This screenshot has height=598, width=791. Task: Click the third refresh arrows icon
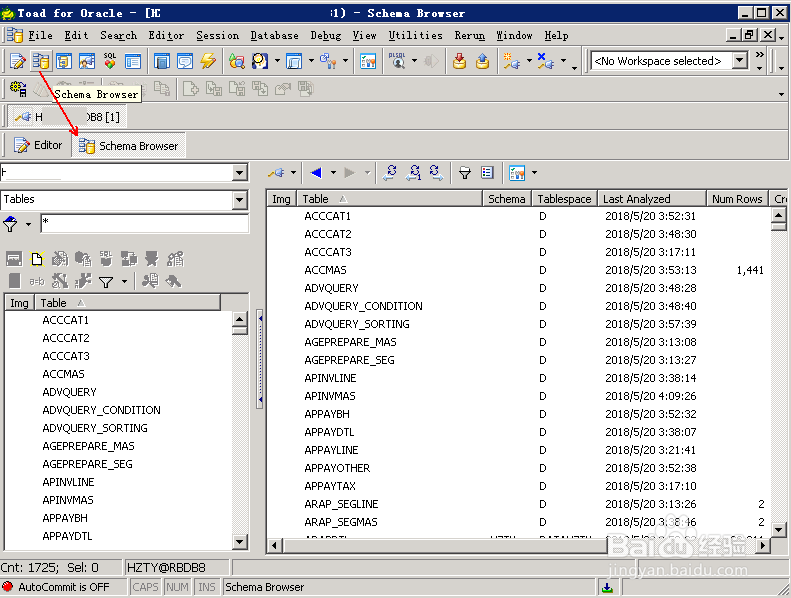436,173
